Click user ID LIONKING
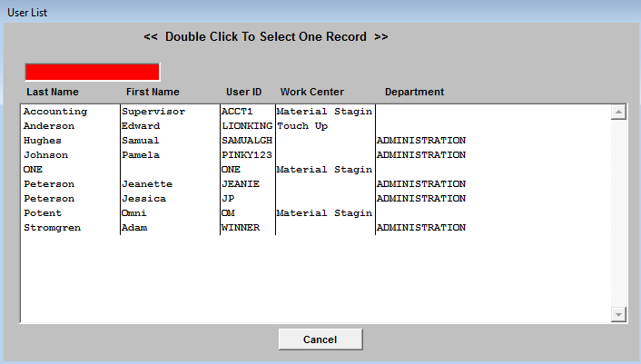 [247, 126]
